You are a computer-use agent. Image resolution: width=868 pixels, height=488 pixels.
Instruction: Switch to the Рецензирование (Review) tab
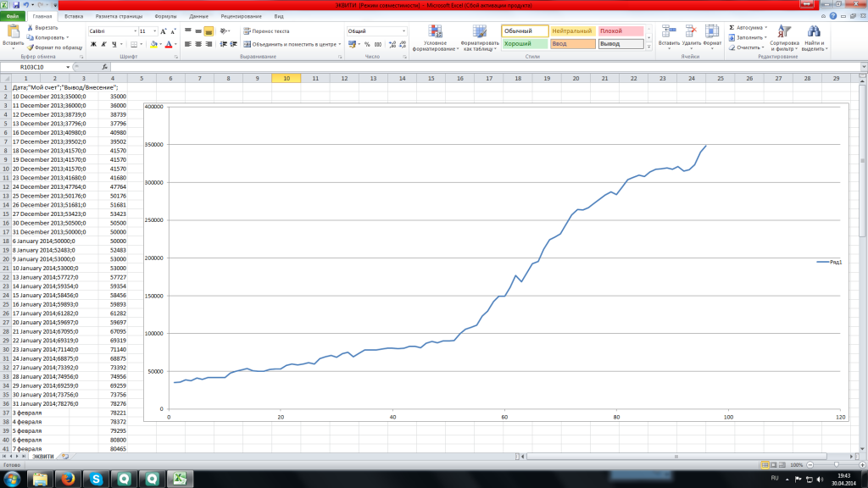tap(241, 16)
